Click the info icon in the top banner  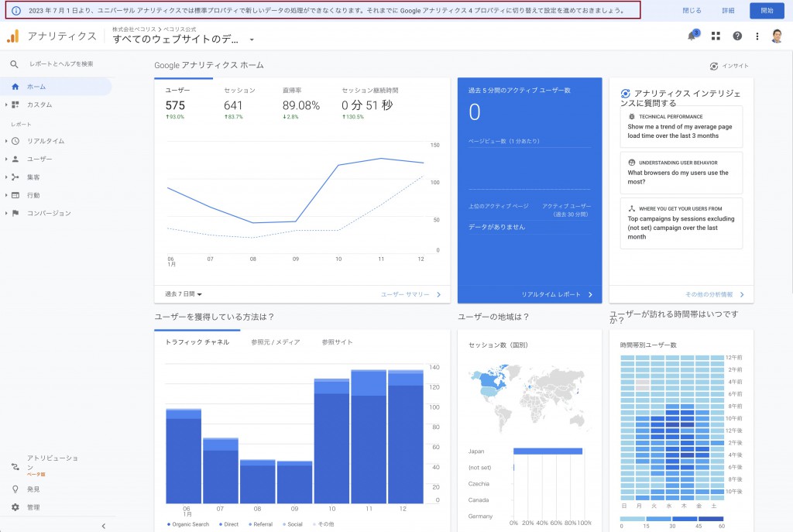click(16, 10)
